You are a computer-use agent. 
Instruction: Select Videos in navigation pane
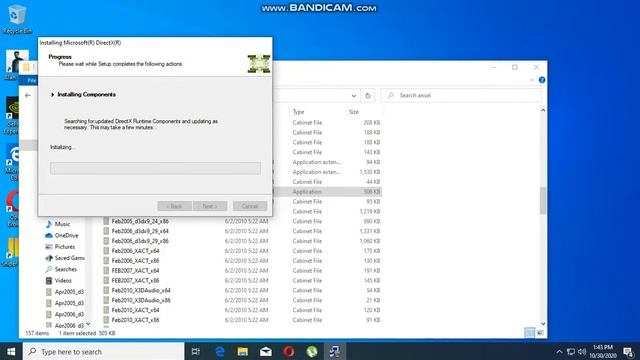coord(63,280)
